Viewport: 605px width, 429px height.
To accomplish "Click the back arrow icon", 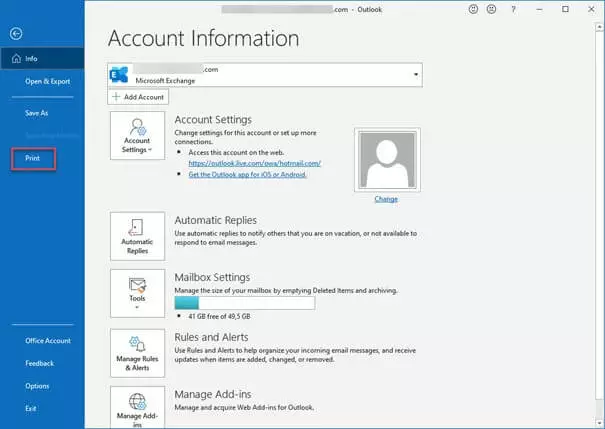I will 16,34.
